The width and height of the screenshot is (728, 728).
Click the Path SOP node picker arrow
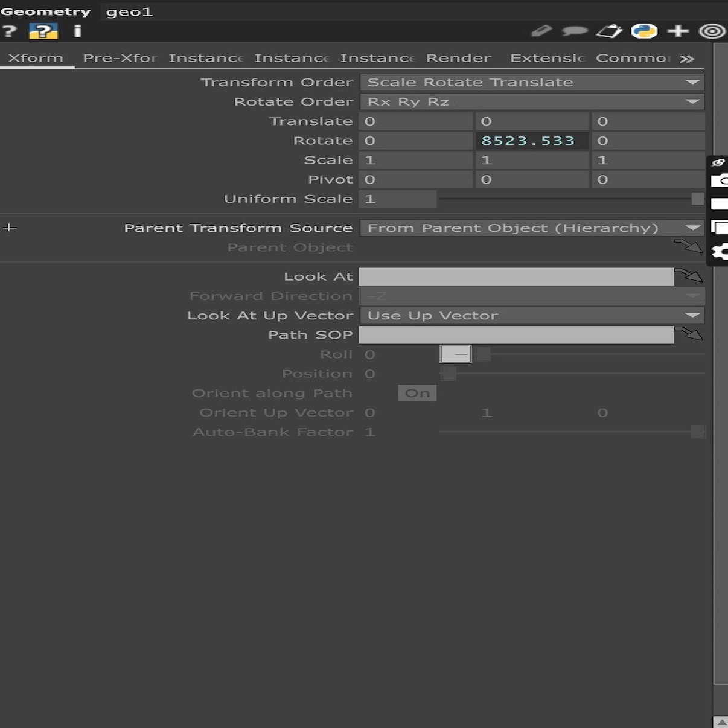pyautogui.click(x=689, y=334)
